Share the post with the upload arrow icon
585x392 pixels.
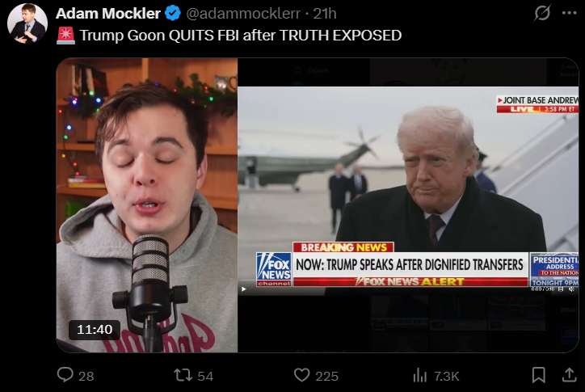(570, 375)
